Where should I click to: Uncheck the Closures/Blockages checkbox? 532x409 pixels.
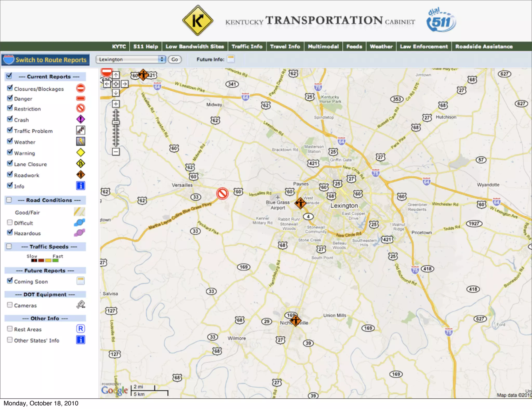point(10,88)
